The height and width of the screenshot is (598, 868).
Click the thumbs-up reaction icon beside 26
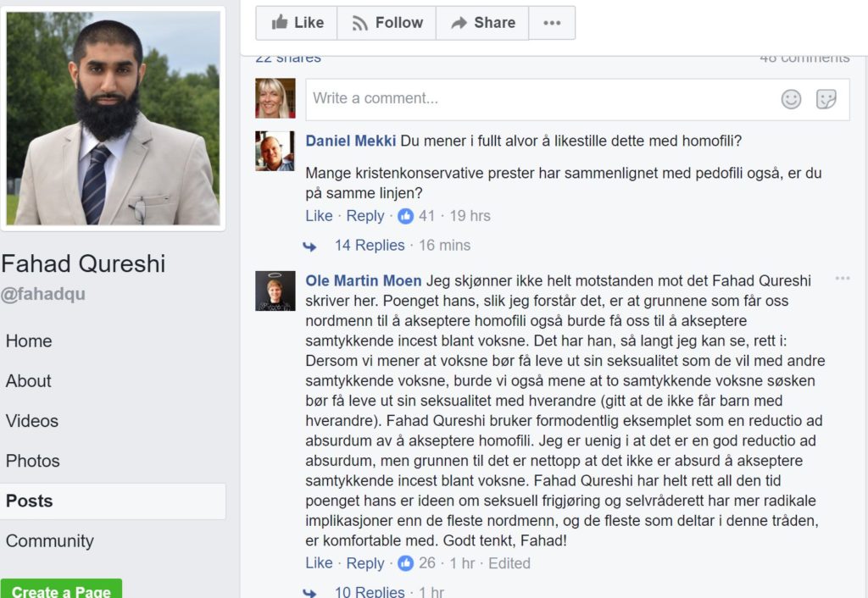[405, 563]
